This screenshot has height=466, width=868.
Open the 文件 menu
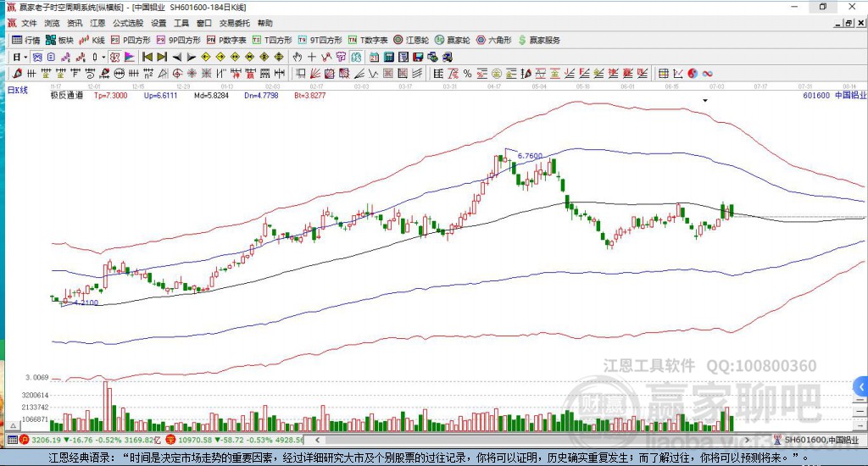(x=29, y=23)
